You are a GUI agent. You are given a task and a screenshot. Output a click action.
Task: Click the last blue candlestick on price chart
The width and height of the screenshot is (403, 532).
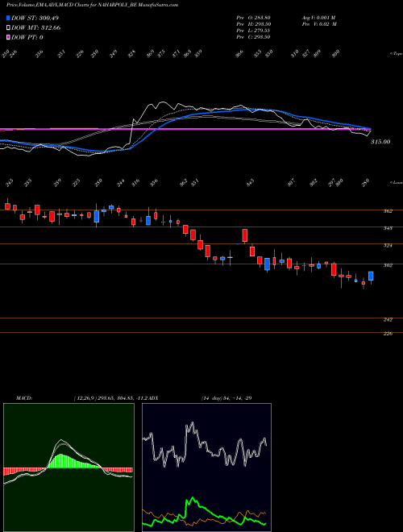(371, 276)
